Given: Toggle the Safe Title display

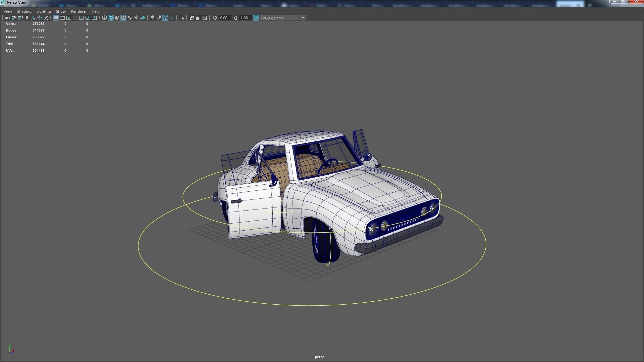Looking at the screenshot, I should [94, 18].
